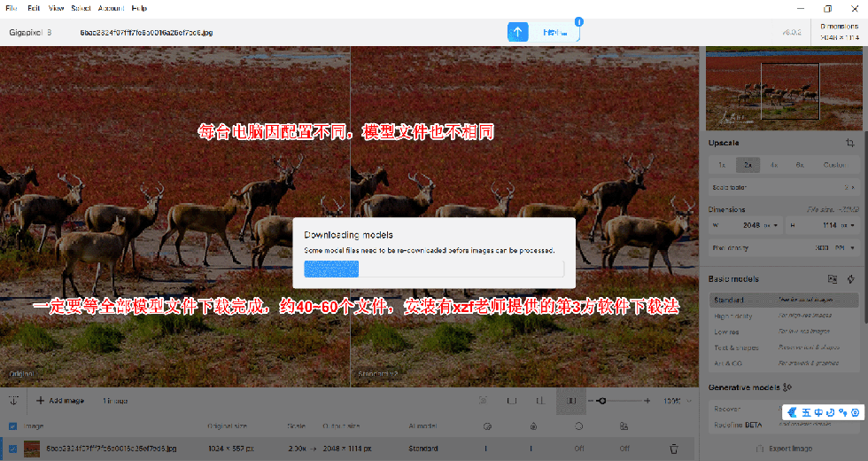Click the blue upload arrow button
The height and width of the screenshot is (461, 868).
click(517, 32)
